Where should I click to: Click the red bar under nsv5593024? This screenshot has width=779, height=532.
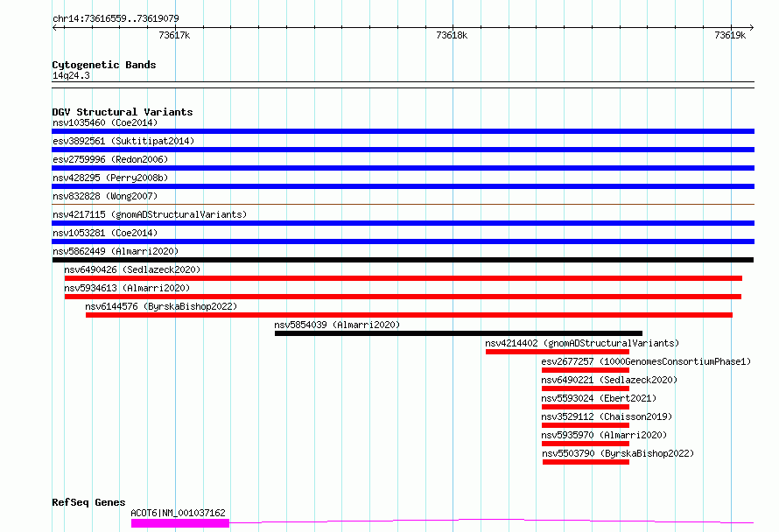586,407
